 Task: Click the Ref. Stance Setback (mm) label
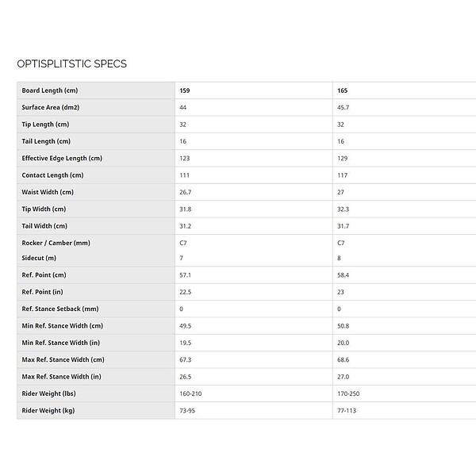60,309
